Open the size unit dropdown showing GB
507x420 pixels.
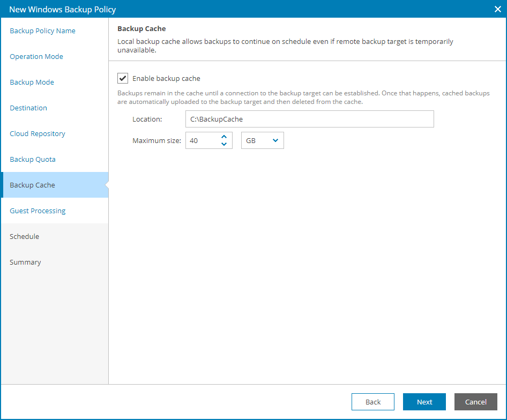click(262, 140)
